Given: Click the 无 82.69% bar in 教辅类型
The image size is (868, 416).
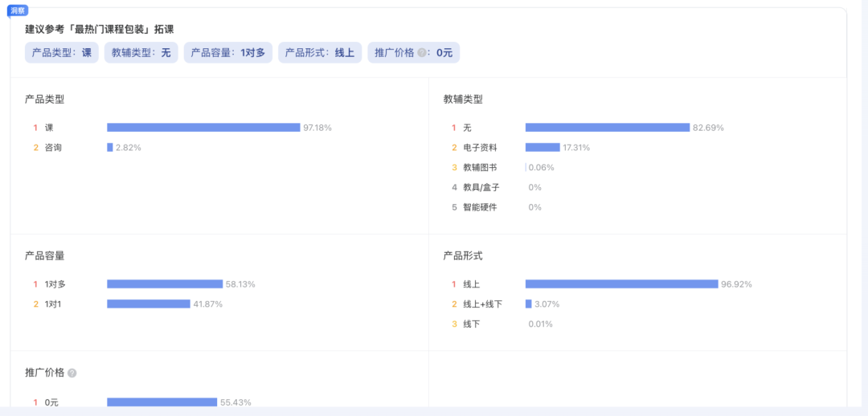Looking at the screenshot, I should point(608,127).
